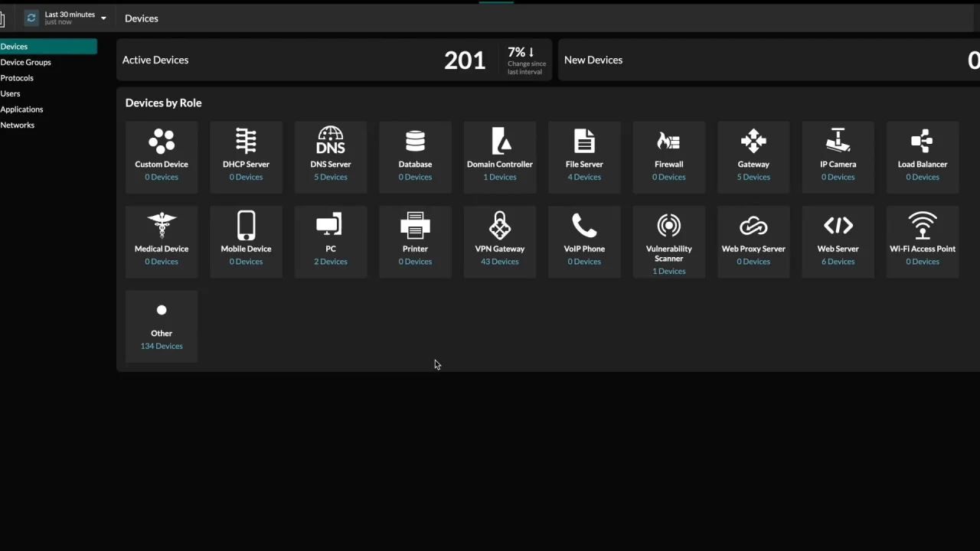This screenshot has height=551, width=980.
Task: Open the 0 Devices link under Firewall
Action: (668, 177)
